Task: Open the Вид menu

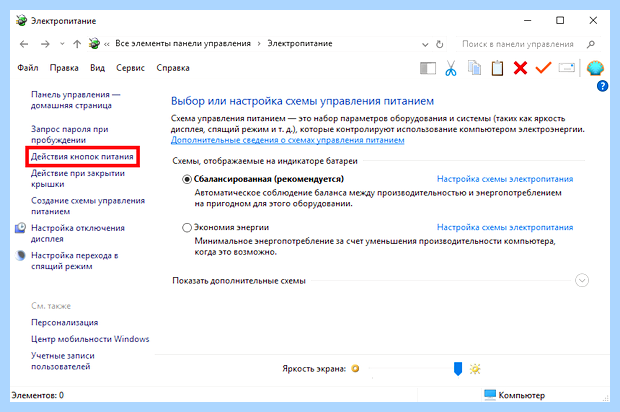Action: 97,68
